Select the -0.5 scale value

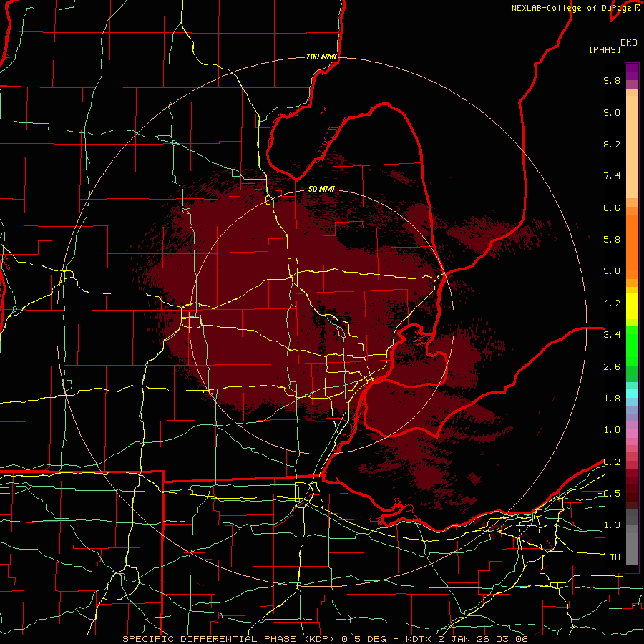(609, 493)
